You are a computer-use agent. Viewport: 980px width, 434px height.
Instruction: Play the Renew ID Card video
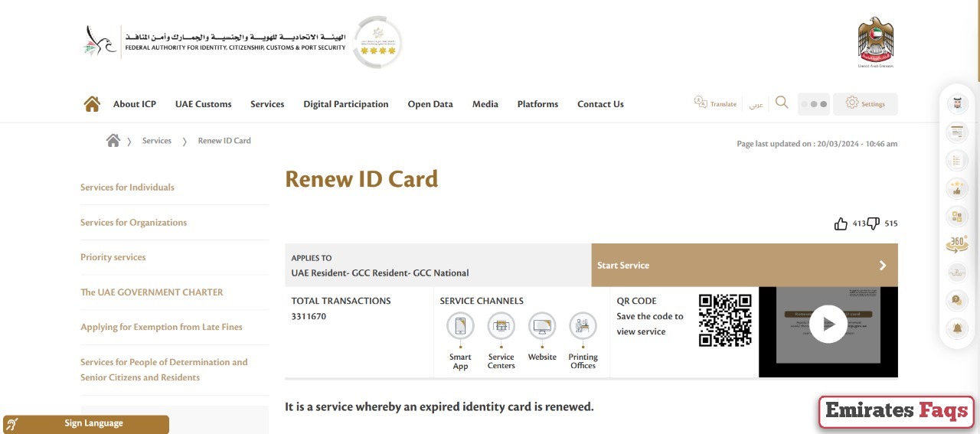coord(828,324)
